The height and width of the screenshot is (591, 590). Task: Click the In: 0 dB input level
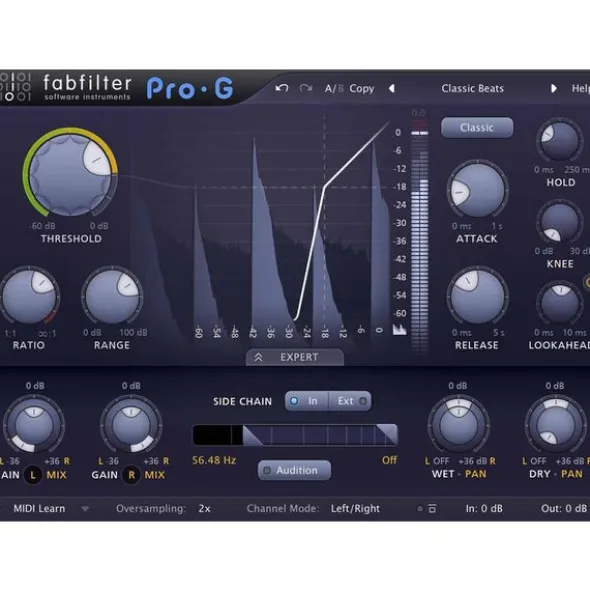484,508
